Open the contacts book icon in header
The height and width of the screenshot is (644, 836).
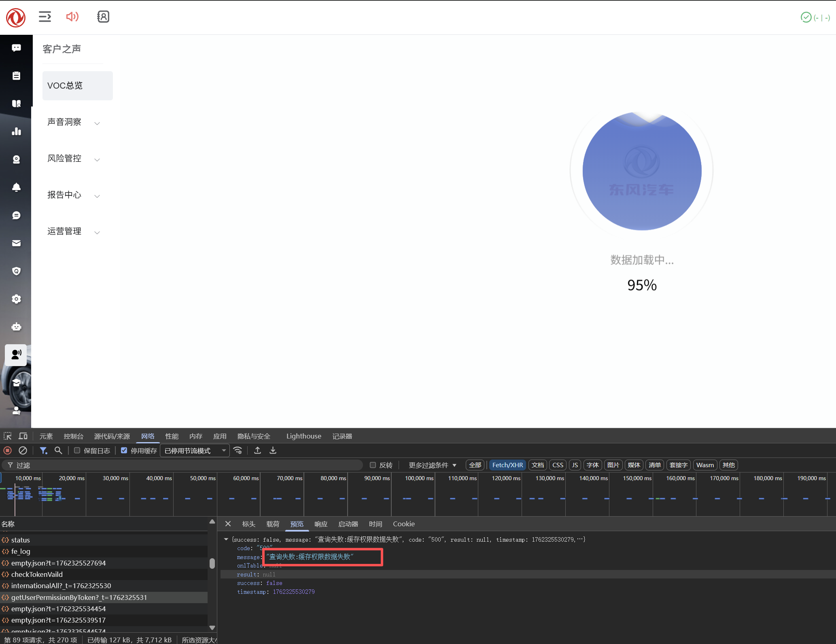tap(103, 17)
